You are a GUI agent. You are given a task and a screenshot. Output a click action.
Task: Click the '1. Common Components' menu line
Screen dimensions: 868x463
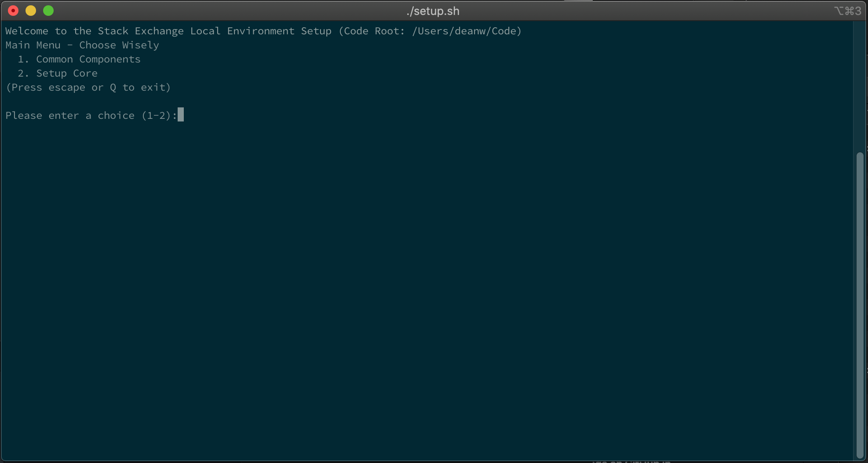click(x=79, y=59)
